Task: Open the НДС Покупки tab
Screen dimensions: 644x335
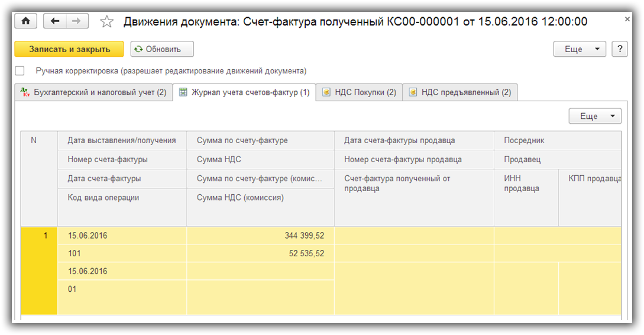Action: 359,92
